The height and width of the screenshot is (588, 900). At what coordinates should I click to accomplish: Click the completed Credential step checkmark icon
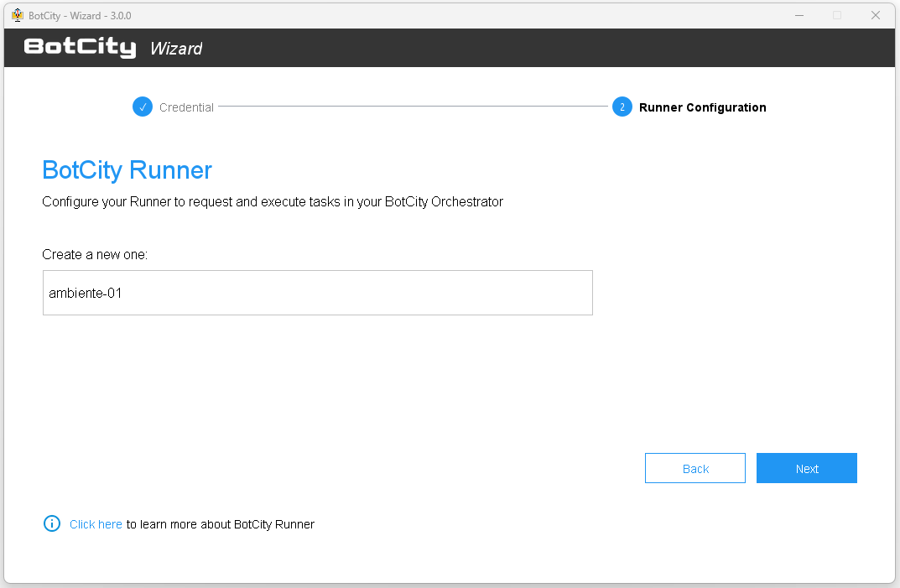[x=143, y=107]
